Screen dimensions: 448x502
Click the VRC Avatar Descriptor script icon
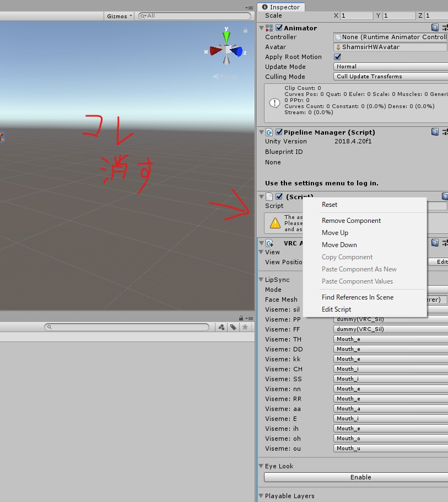click(269, 243)
